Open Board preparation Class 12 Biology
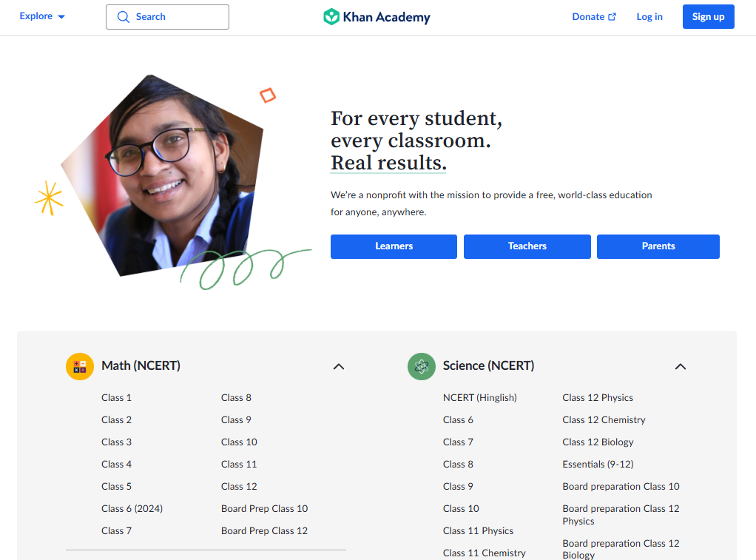Image resolution: width=756 pixels, height=560 pixels. (x=621, y=549)
